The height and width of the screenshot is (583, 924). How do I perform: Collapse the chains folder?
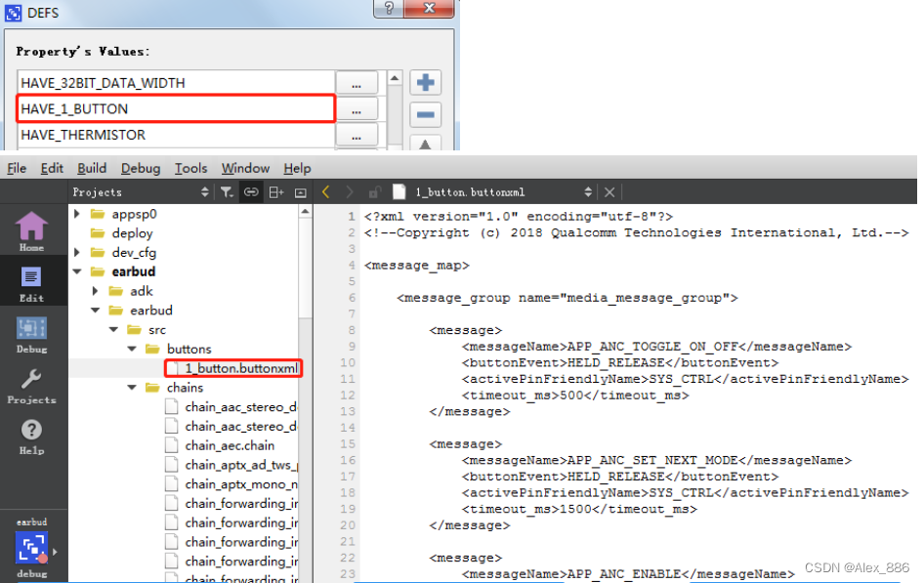[x=132, y=388]
